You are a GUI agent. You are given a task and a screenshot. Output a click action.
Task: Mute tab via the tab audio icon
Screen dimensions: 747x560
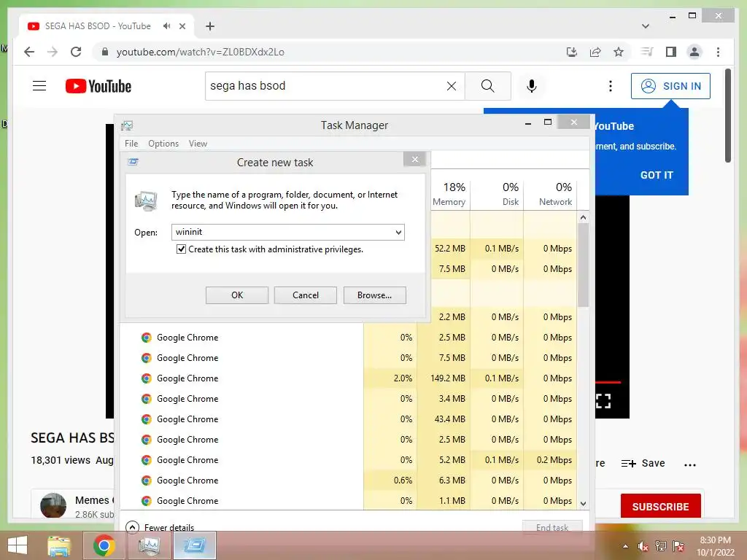(x=166, y=26)
